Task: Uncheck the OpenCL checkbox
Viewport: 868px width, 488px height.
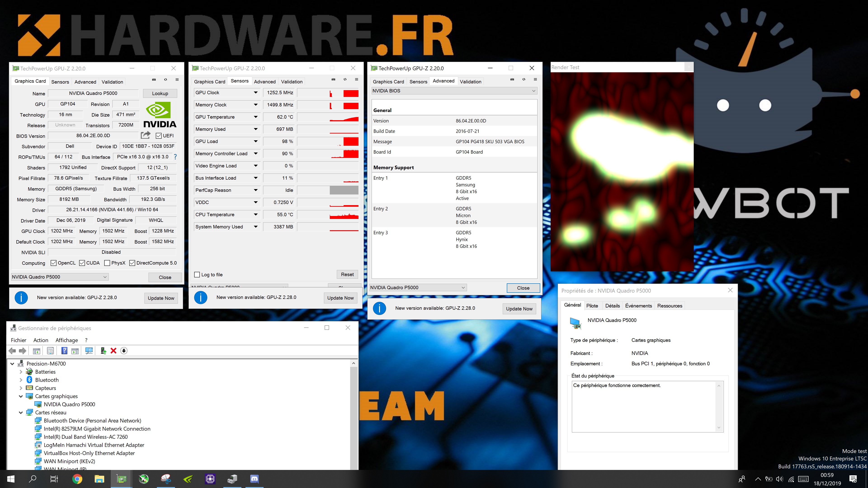Action: (54, 263)
